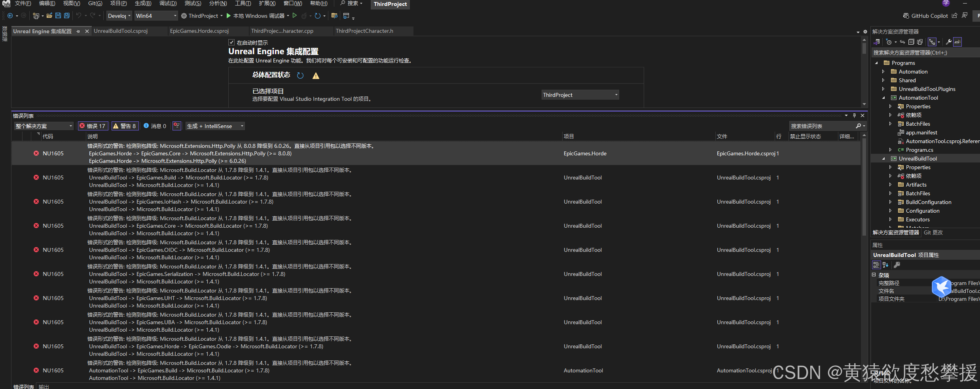The width and height of the screenshot is (980, 389).
Task: Click the properties panel alphabetical sort icon
Action: [x=885, y=265]
